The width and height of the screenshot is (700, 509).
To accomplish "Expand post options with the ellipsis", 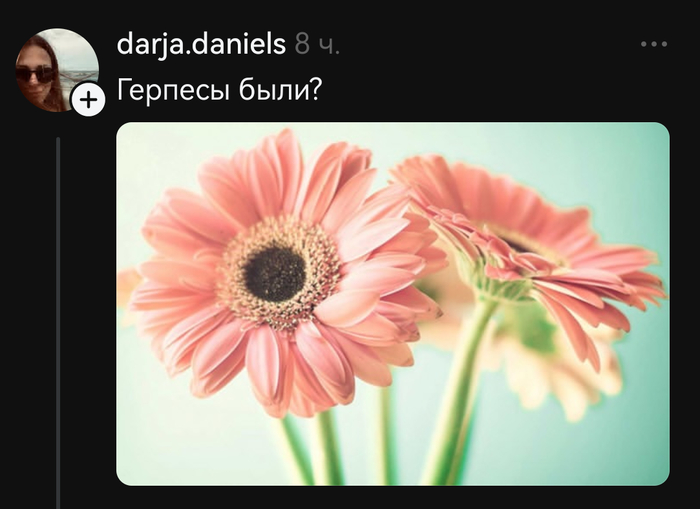I will pos(654,44).
